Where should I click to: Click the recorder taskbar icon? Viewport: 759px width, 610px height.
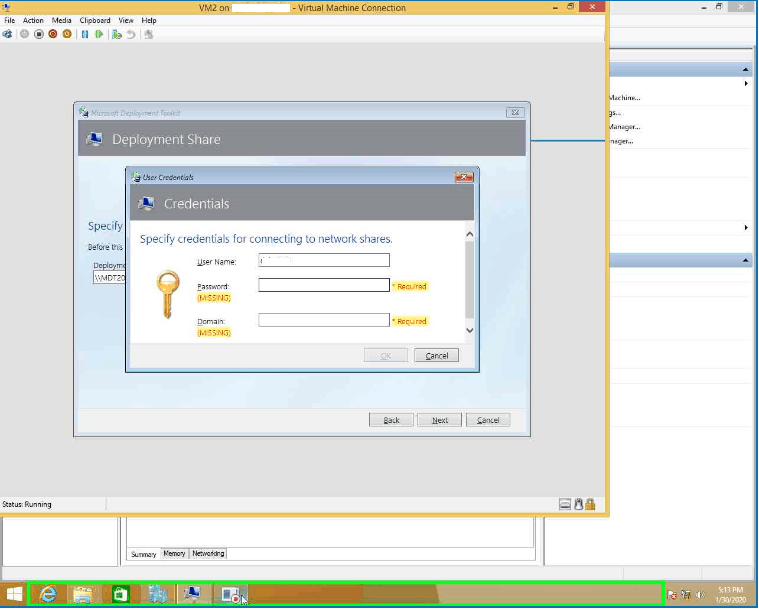point(231,594)
